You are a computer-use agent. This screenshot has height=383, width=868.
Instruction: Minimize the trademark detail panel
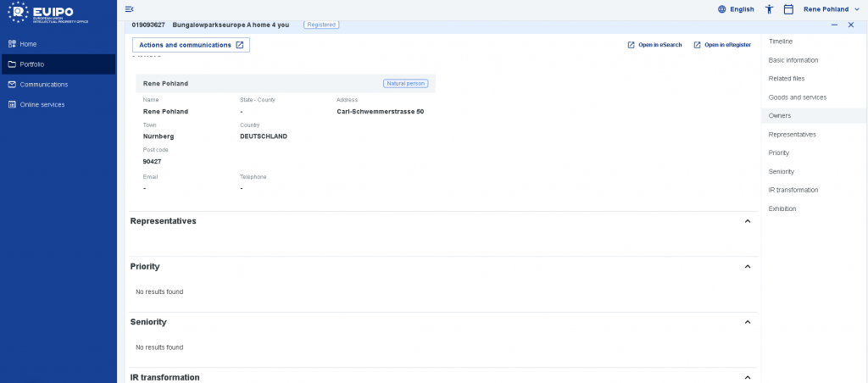[x=835, y=25]
